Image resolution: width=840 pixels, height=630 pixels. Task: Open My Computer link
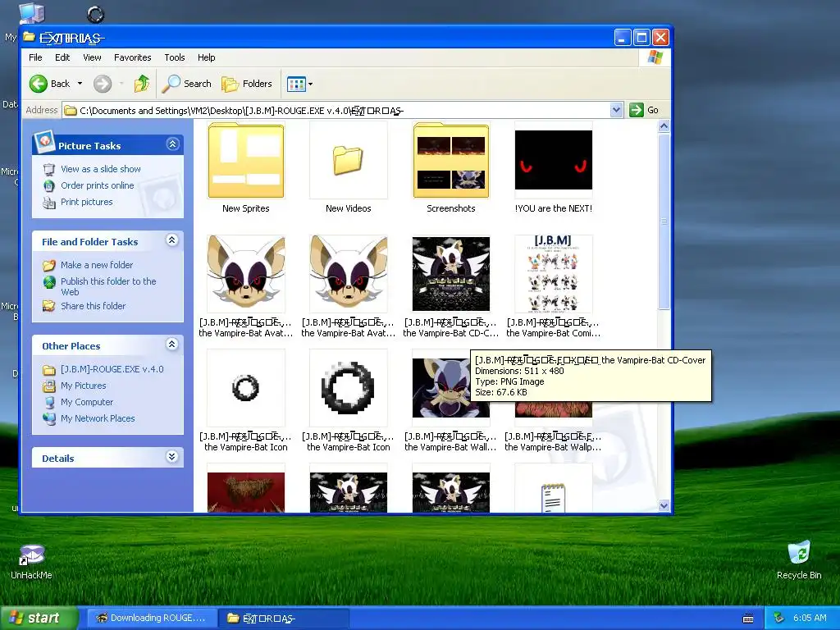click(87, 402)
